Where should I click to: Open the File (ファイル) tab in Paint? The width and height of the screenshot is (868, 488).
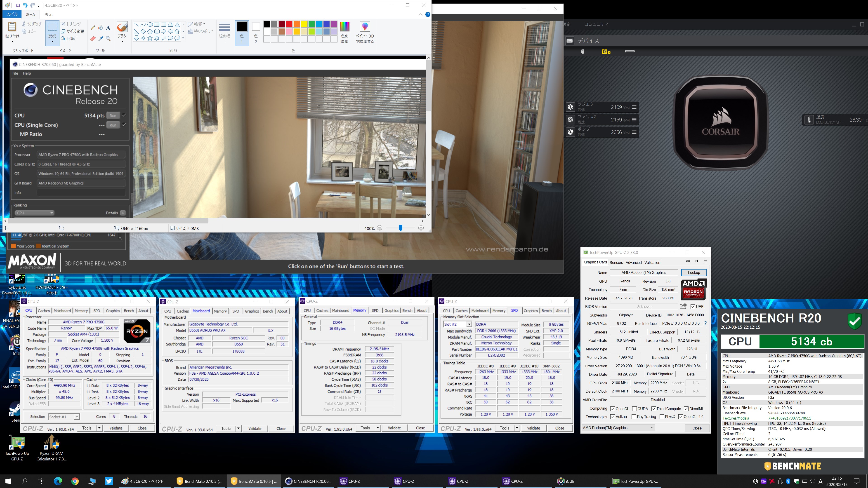tap(12, 14)
